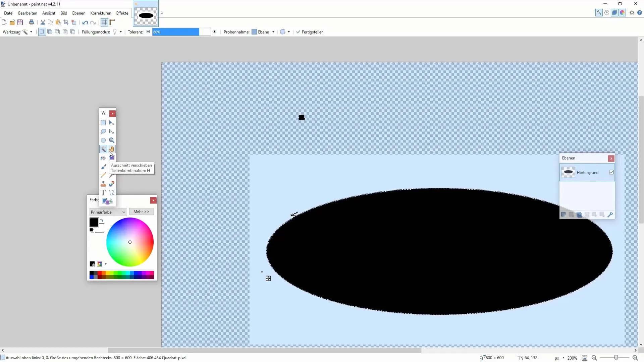644x362 pixels.
Task: Set selection mode to Intersect
Action: (x=65, y=32)
